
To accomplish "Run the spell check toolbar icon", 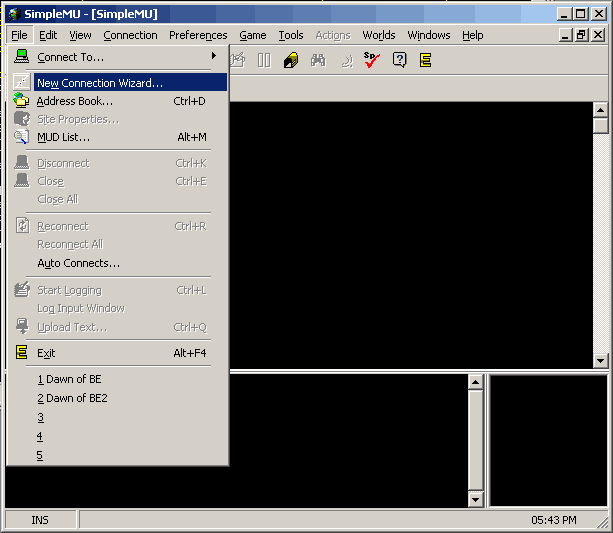I will 371,60.
